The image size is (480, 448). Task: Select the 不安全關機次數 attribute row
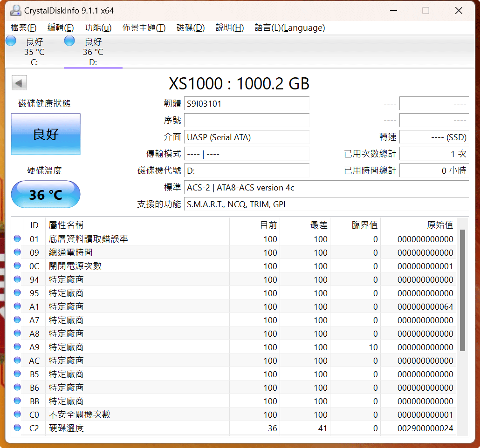(x=233, y=414)
